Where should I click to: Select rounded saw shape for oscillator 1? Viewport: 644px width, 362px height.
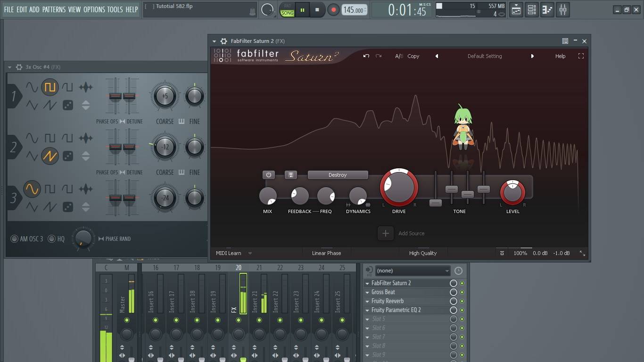tap(67, 87)
